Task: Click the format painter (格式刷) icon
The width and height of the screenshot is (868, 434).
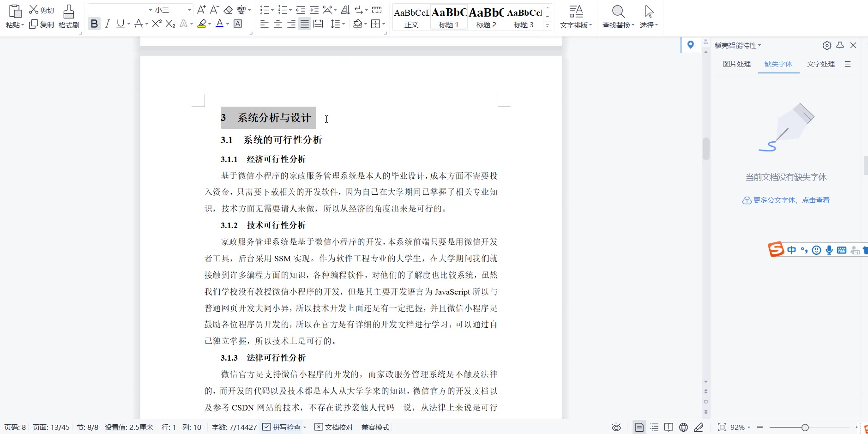Action: (x=69, y=17)
